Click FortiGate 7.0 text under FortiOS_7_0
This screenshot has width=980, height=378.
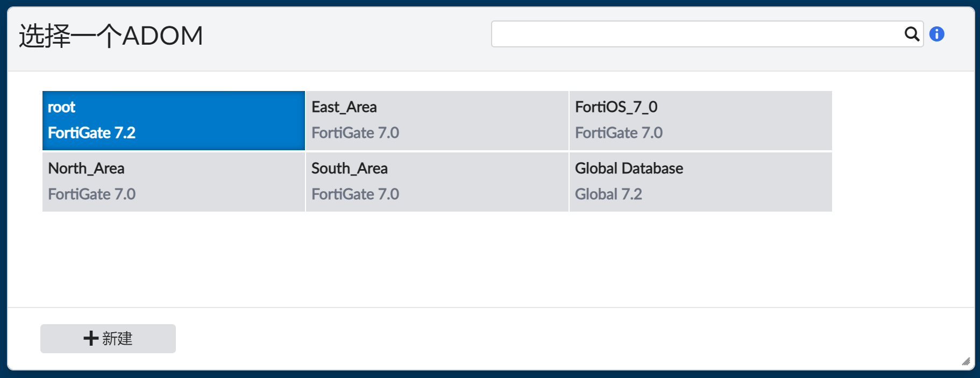(619, 133)
